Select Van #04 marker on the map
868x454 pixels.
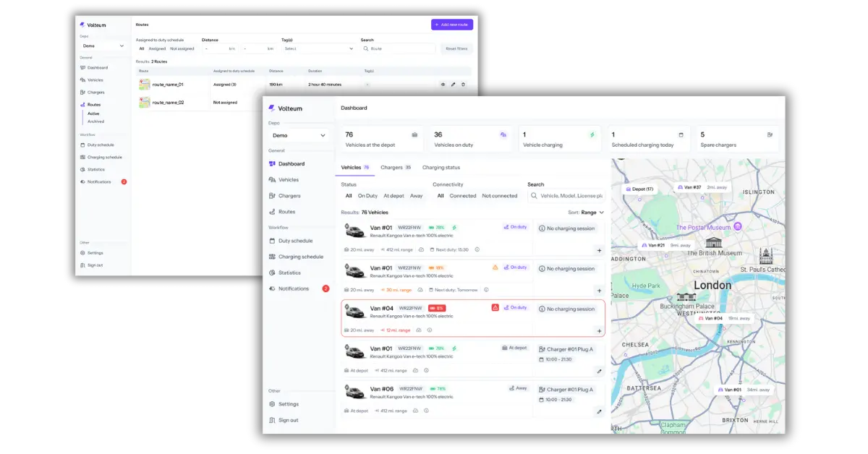tap(725, 318)
